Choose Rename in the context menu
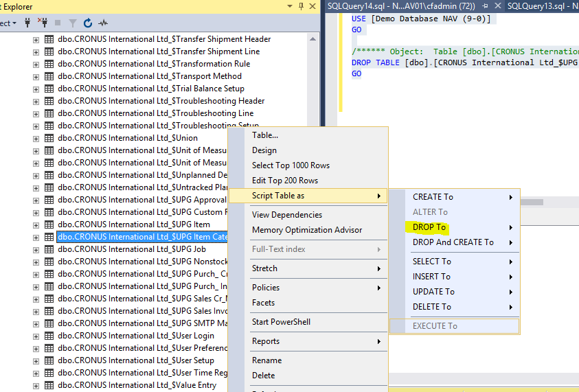 click(x=308, y=360)
